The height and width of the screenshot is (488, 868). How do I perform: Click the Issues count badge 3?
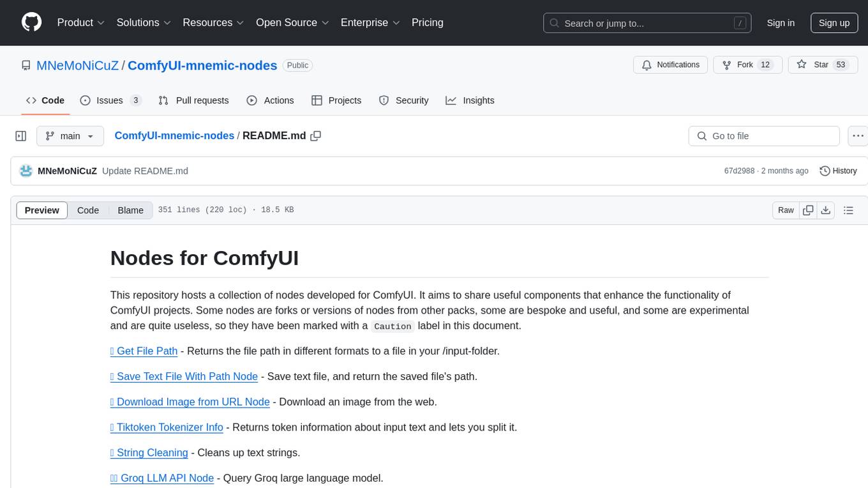tap(135, 100)
